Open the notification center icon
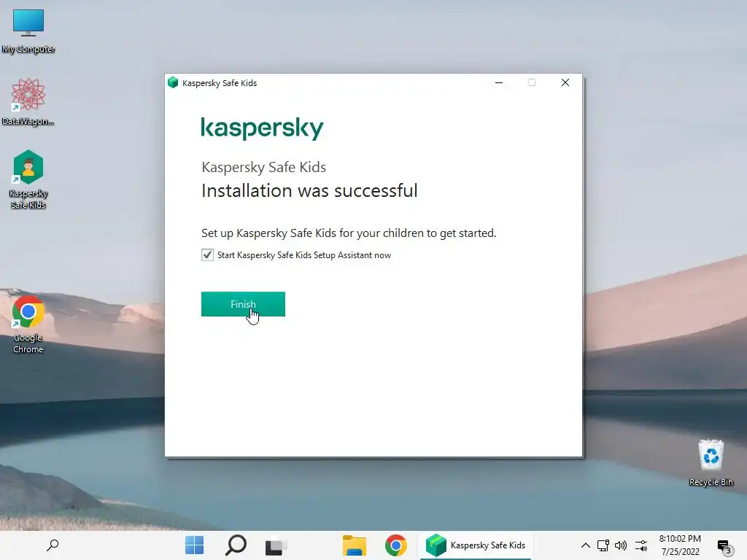This screenshot has height=560, width=747. coord(724,547)
